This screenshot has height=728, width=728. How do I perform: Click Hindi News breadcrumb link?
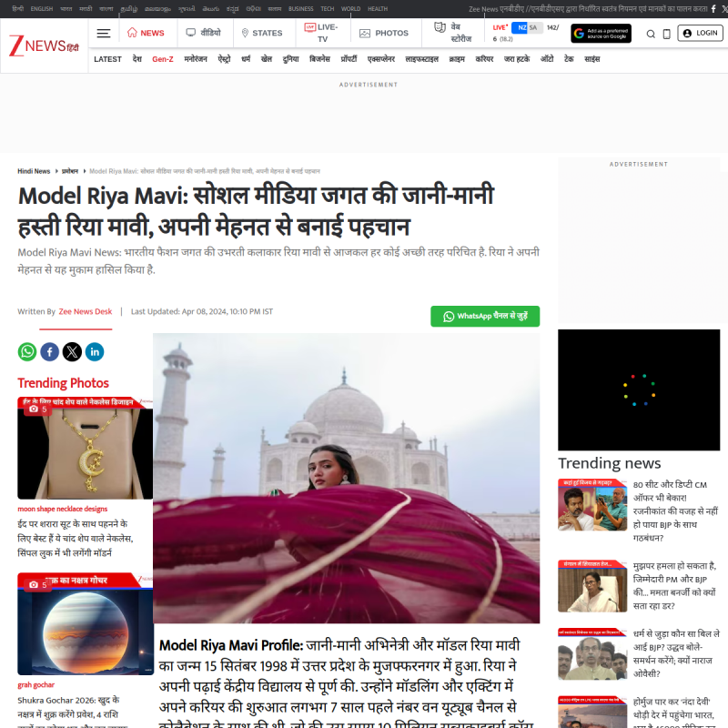pos(34,171)
